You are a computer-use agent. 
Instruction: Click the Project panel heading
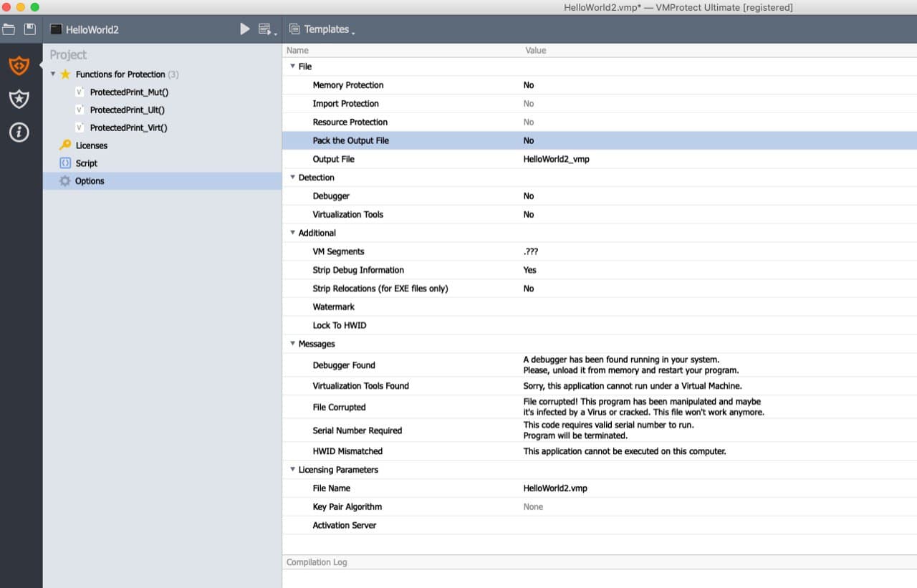click(x=68, y=55)
